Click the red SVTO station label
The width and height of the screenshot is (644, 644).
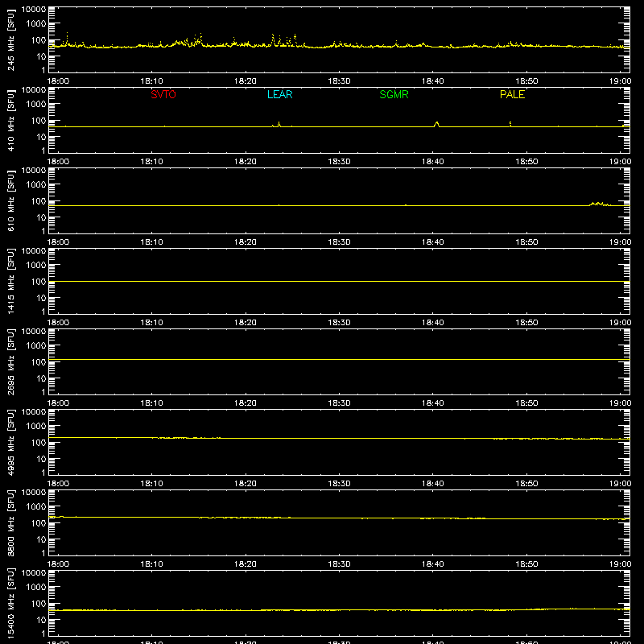click(163, 94)
